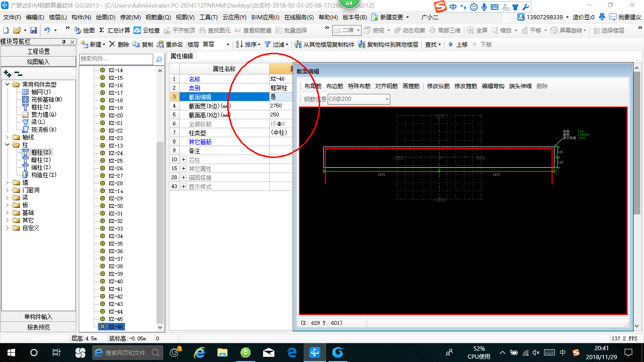
Task: Click the open folder toolbar icon
Action: 17,30
